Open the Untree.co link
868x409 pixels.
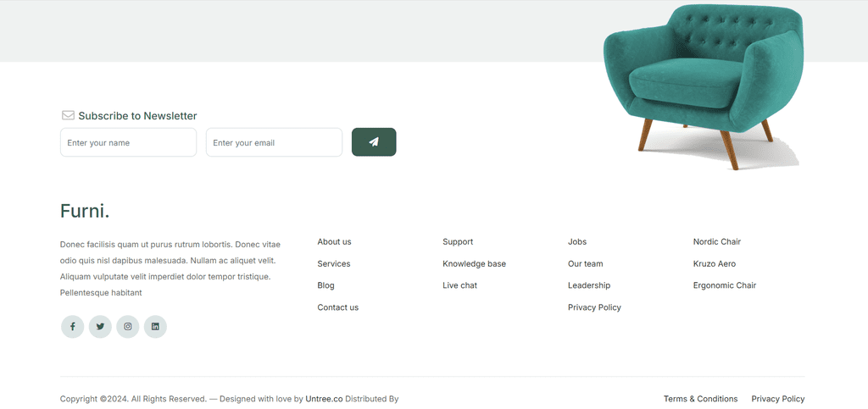click(x=325, y=399)
